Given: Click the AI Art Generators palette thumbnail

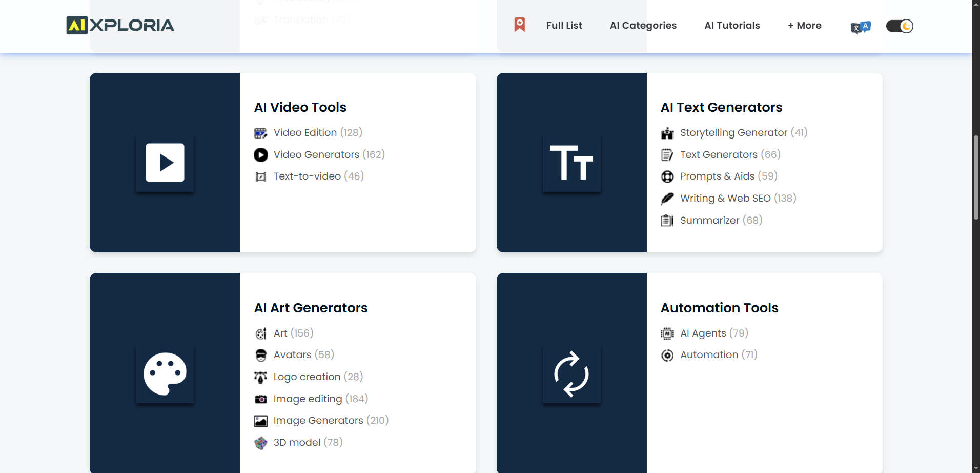Looking at the screenshot, I should (165, 373).
